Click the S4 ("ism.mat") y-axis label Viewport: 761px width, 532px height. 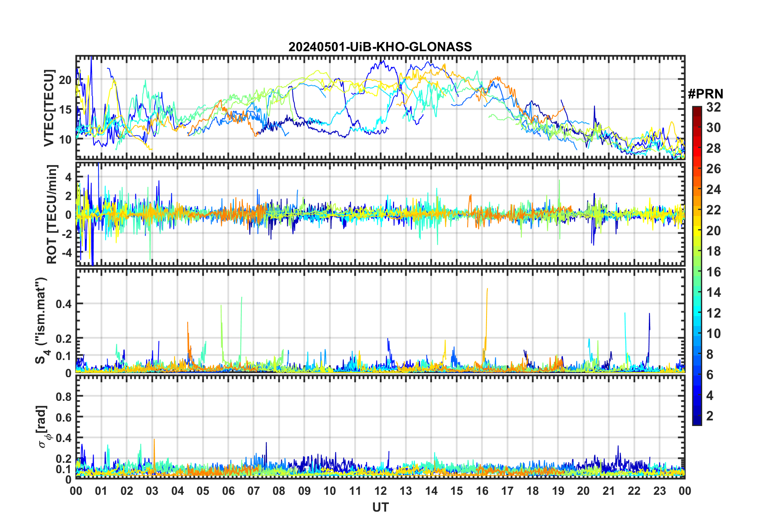(41, 321)
